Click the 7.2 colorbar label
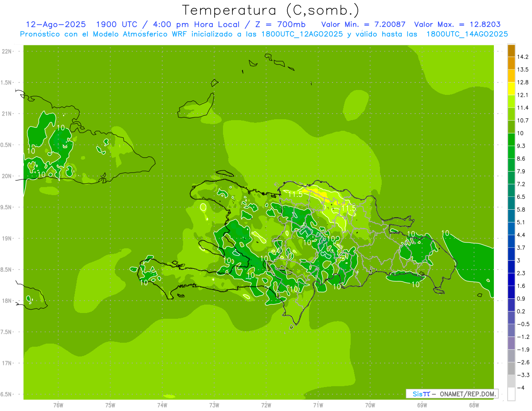The image size is (532, 411). click(x=521, y=184)
